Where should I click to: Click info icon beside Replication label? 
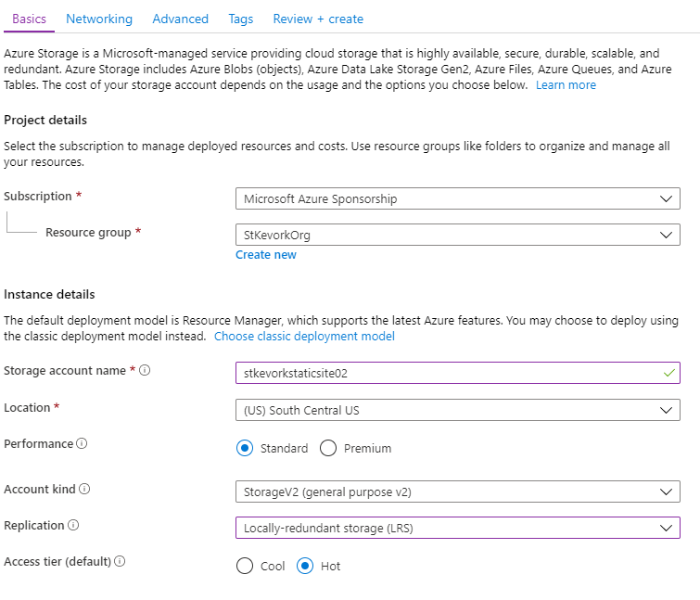point(73,526)
